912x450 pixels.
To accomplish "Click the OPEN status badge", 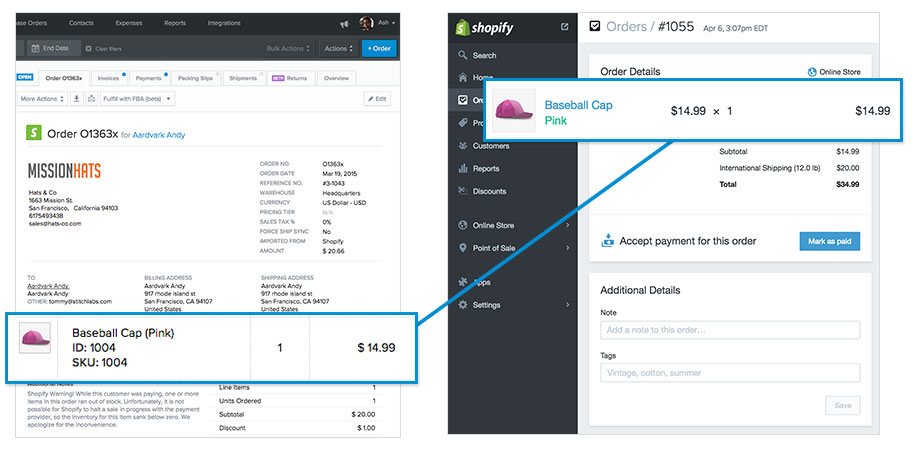I will tap(26, 77).
